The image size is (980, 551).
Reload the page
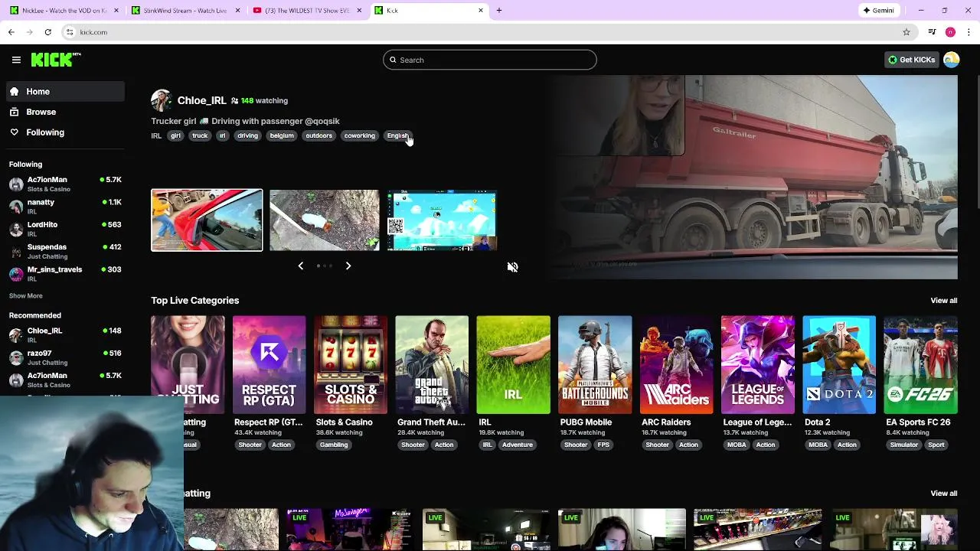click(x=47, y=32)
